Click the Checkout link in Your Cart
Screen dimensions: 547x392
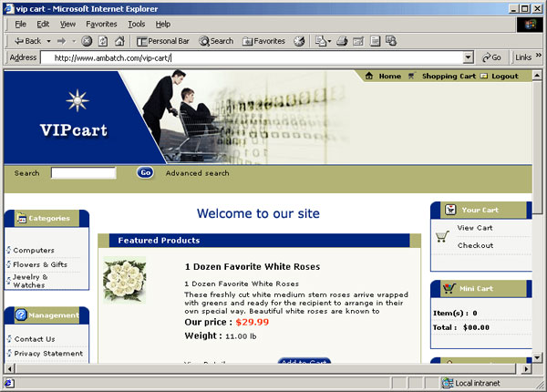(475, 245)
